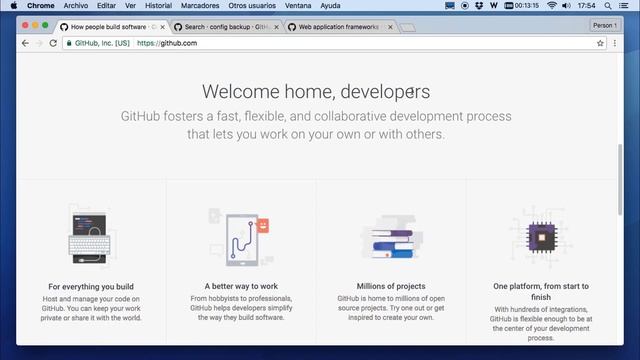Click the 'For everything you build' heading
This screenshot has height=360, width=640.
[91, 287]
